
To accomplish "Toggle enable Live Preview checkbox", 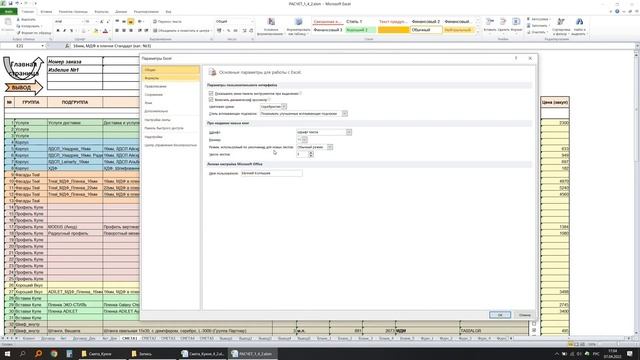I will [x=211, y=100].
